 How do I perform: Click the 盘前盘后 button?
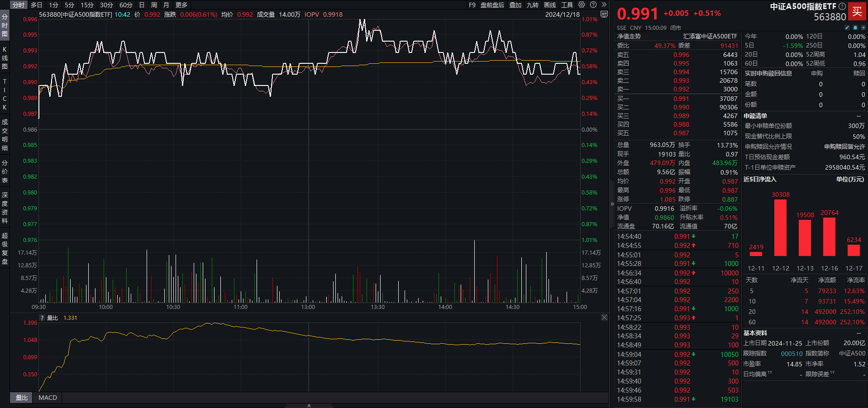click(x=492, y=5)
